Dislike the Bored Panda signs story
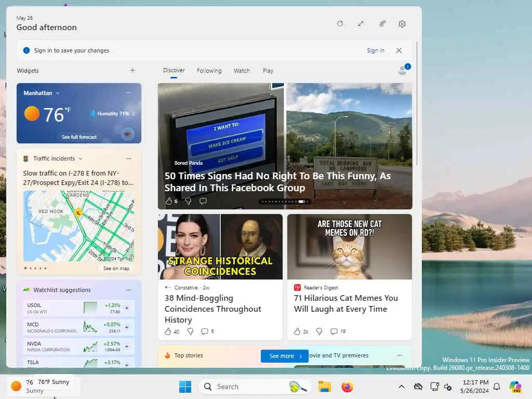This screenshot has width=532, height=399. pyautogui.click(x=188, y=201)
